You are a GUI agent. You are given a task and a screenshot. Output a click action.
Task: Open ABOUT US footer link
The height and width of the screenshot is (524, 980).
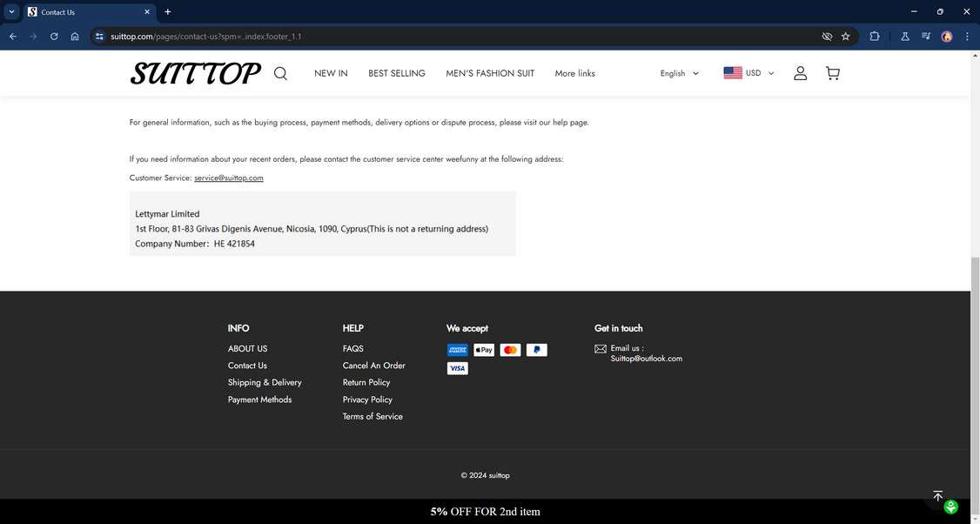(x=247, y=348)
